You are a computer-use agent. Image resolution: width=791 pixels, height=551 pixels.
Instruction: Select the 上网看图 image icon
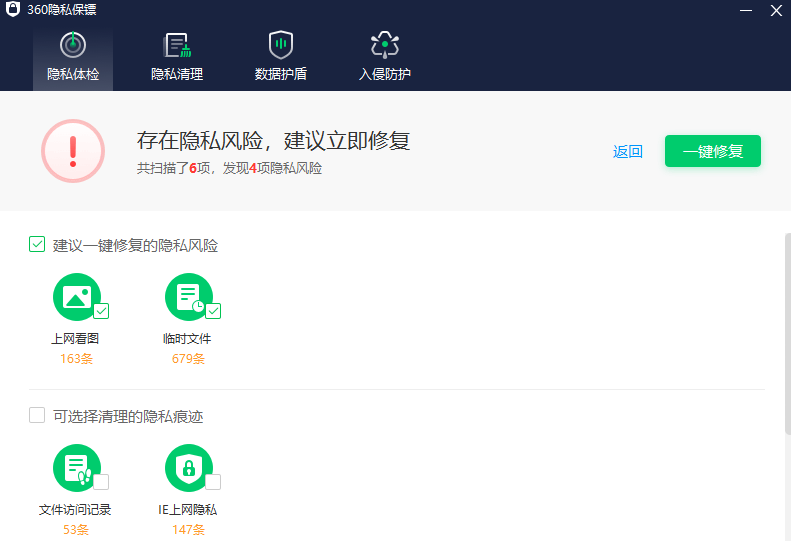click(77, 297)
